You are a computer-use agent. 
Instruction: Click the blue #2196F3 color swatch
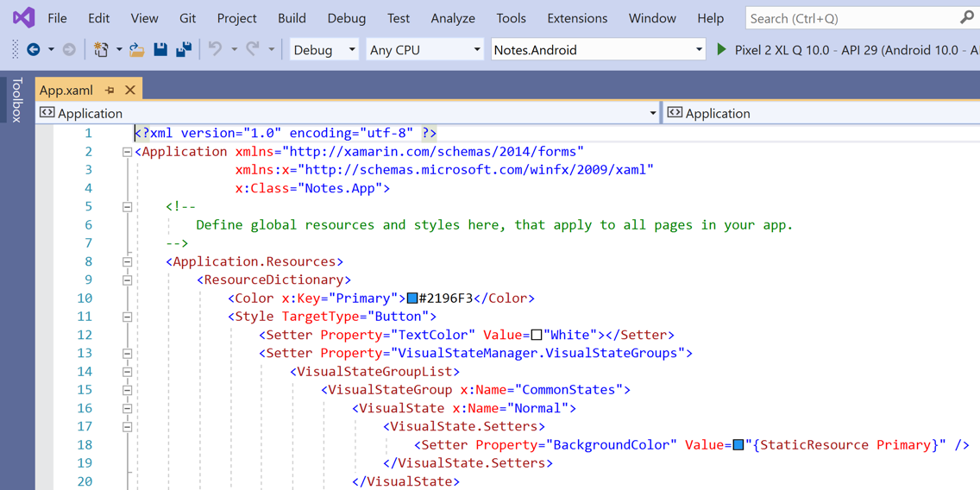tap(412, 298)
